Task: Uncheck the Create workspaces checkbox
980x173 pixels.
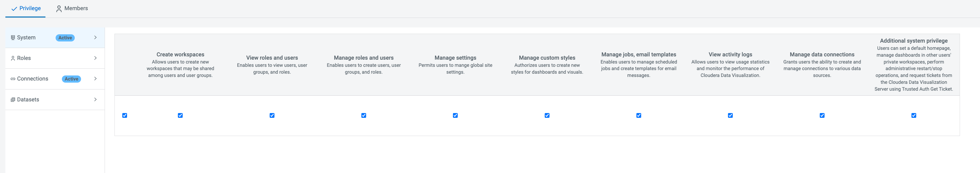Action: [180, 115]
